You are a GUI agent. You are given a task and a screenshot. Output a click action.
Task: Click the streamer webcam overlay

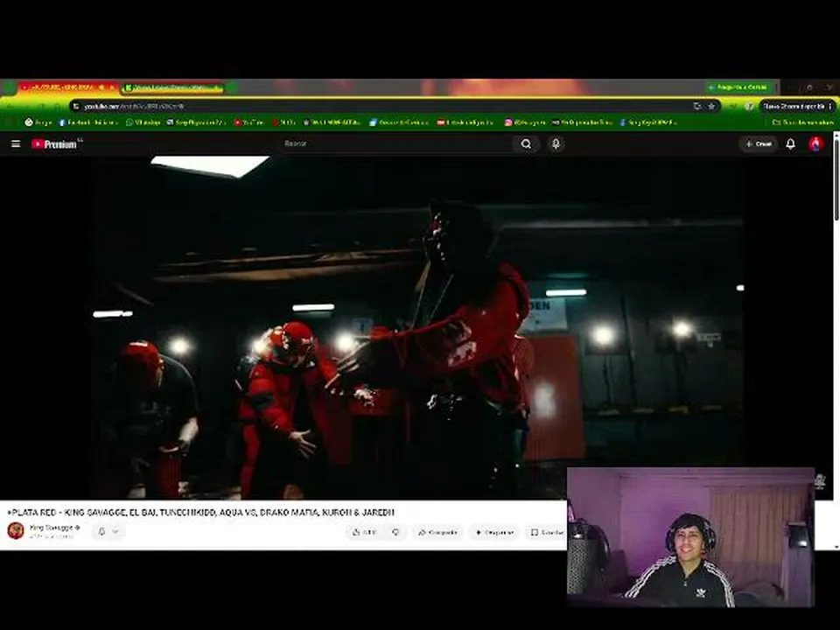[x=690, y=536]
